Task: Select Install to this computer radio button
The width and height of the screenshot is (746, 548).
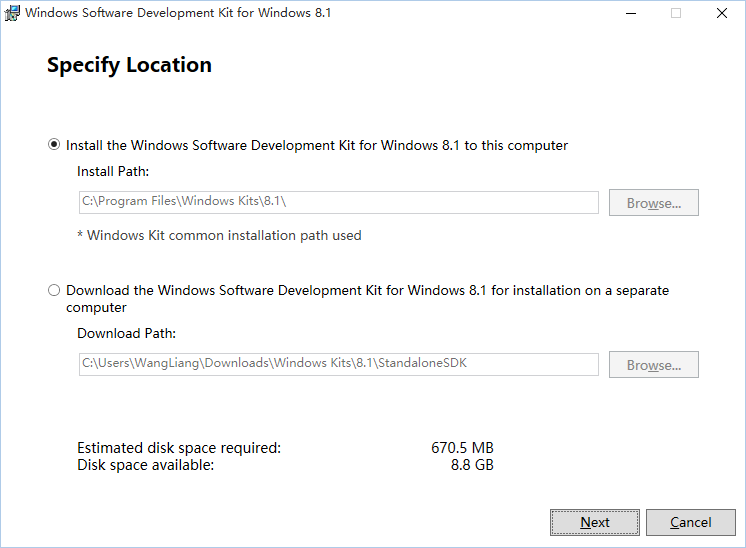Action: point(54,144)
